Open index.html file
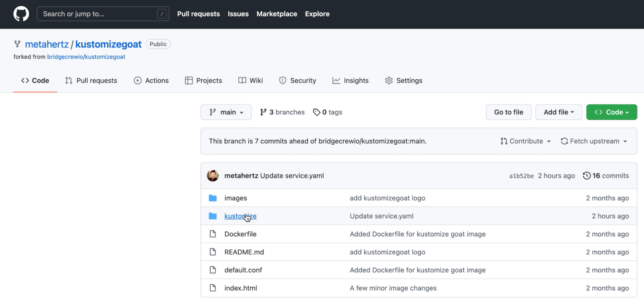 pyautogui.click(x=241, y=288)
